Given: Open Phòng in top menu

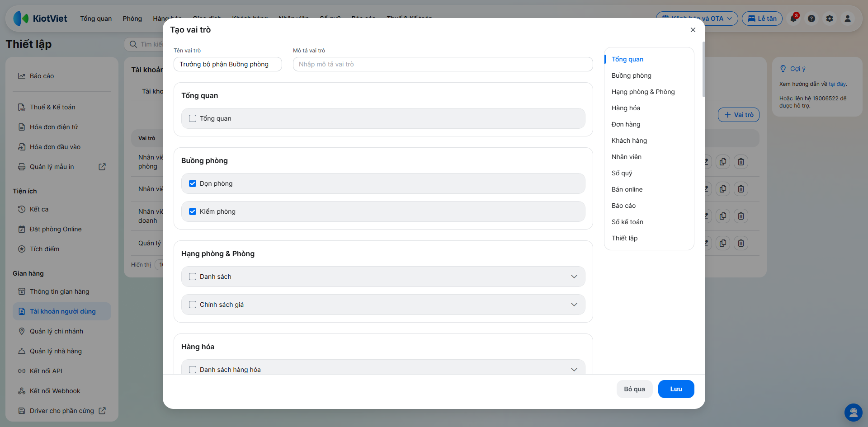Looking at the screenshot, I should (x=132, y=19).
